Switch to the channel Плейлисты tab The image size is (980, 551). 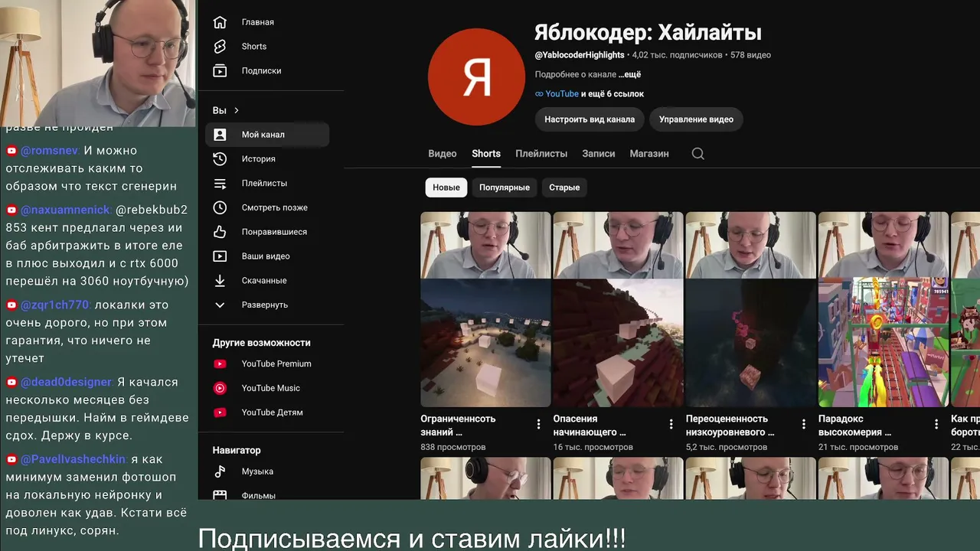tap(541, 154)
